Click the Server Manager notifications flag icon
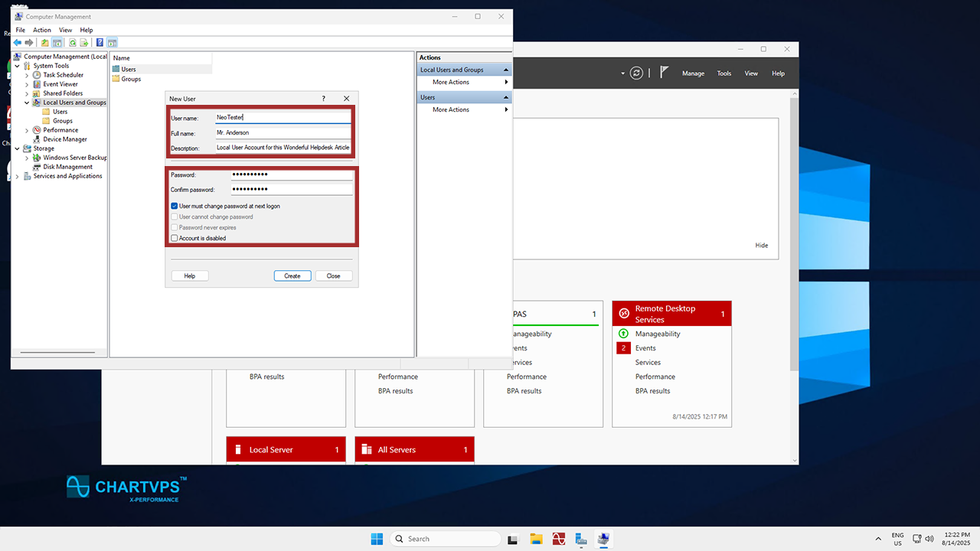Screen dimensions: 980x551 664,73
